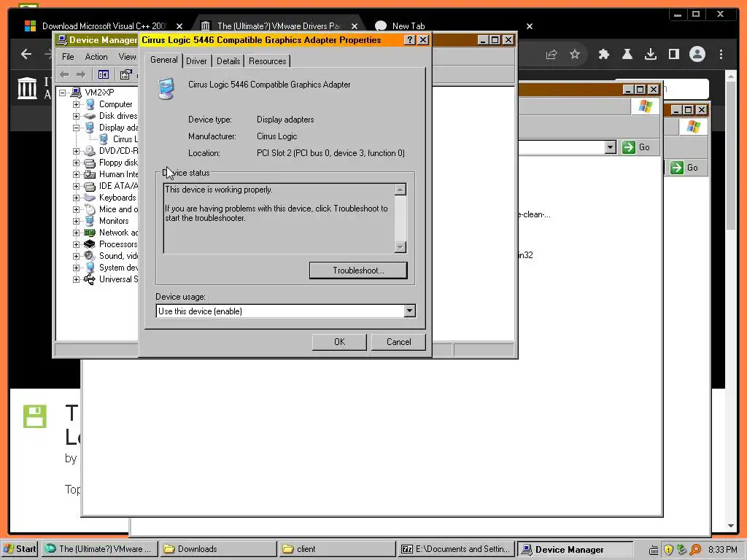Switch to E:\Documents and Settin... taskbar button
This screenshot has width=747, height=560.
(456, 549)
